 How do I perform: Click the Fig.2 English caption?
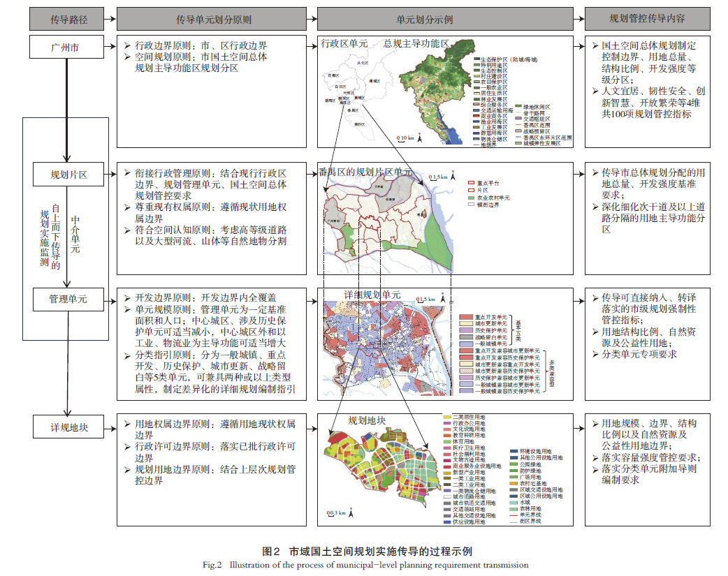pyautogui.click(x=365, y=565)
